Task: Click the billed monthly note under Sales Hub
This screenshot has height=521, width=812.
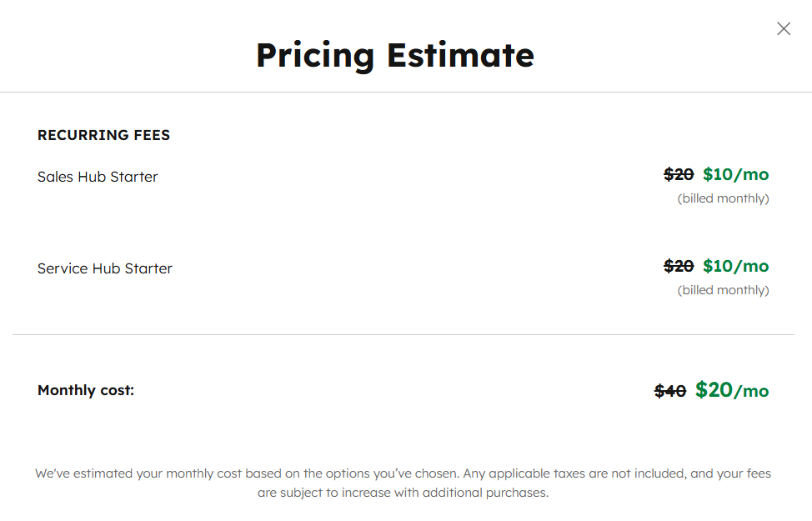Action: pos(723,198)
